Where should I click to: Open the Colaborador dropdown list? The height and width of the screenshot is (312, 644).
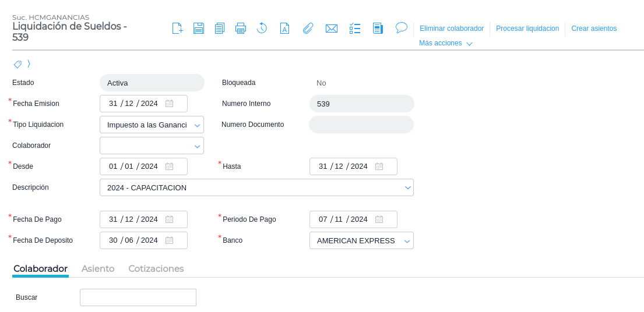click(197, 146)
